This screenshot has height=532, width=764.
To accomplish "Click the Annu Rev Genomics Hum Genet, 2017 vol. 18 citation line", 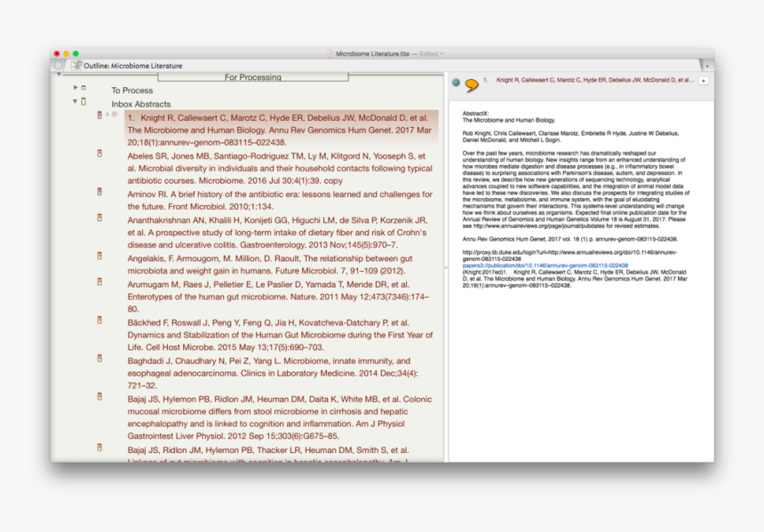I will (x=569, y=239).
